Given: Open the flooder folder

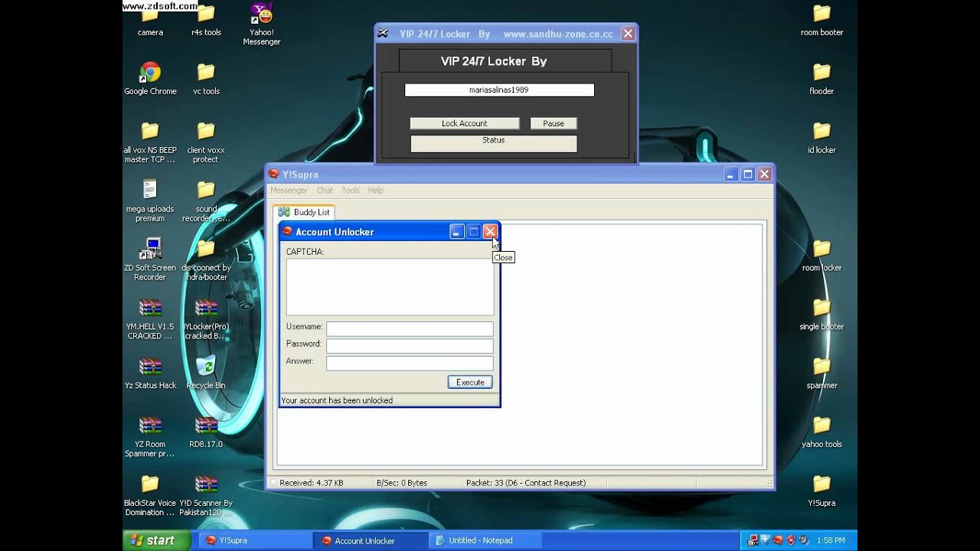Looking at the screenshot, I should point(822,79).
